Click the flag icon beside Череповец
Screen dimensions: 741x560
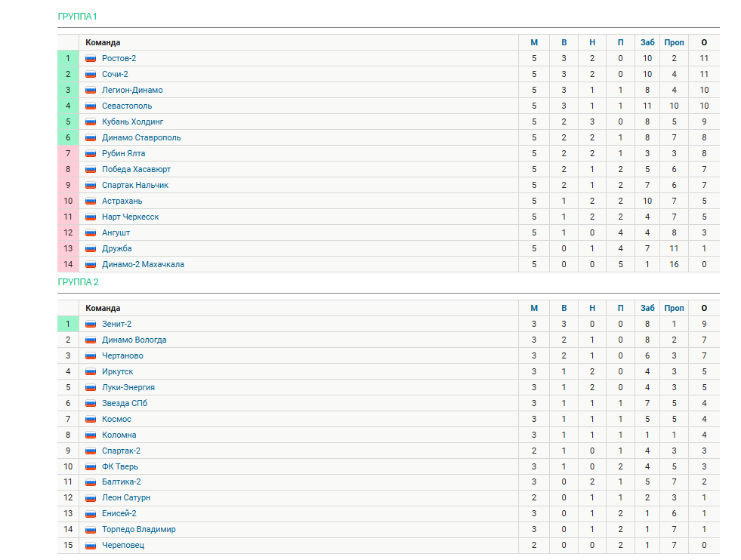pos(91,546)
